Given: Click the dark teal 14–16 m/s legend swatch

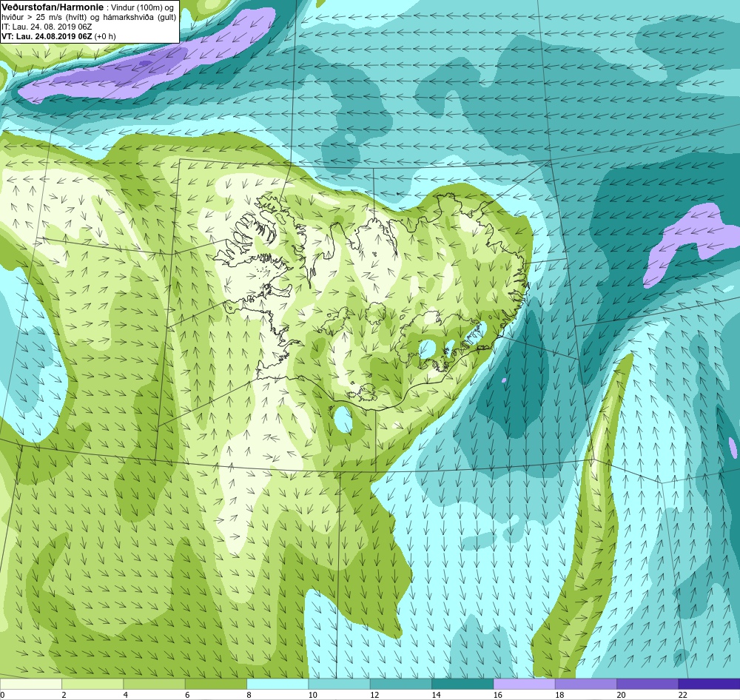Looking at the screenshot, I should (x=462, y=684).
